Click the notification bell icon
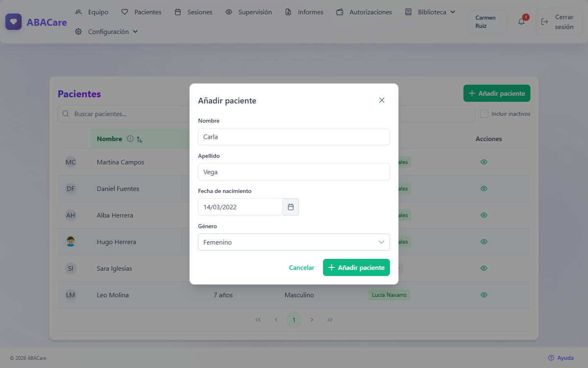 tap(521, 22)
